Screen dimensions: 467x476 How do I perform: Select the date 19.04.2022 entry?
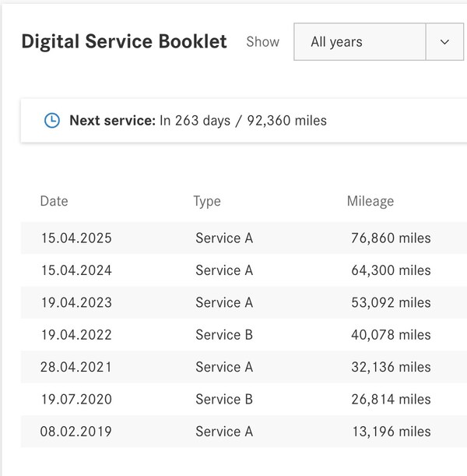[x=76, y=335]
